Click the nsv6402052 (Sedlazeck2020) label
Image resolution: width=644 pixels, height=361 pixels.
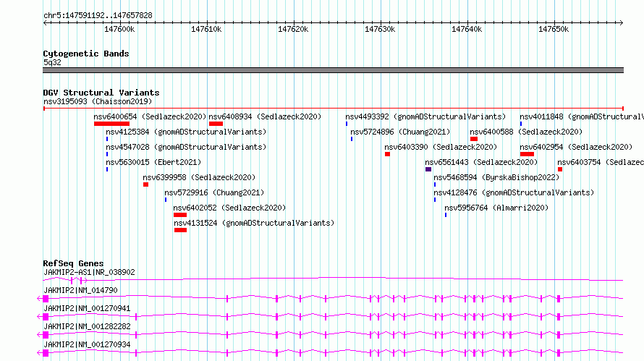(229, 208)
